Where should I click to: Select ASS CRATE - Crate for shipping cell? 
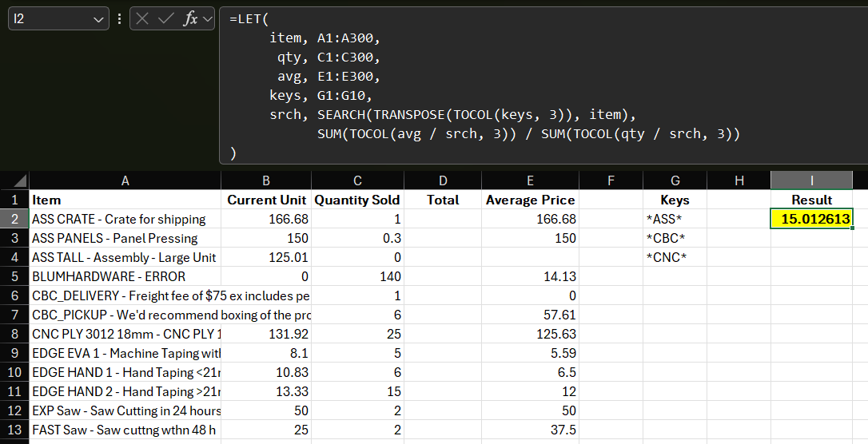click(x=125, y=219)
